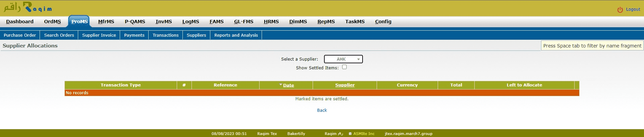The width and height of the screenshot is (644, 137).
Task: Open the Select a Supplier dropdown
Action: 343,59
